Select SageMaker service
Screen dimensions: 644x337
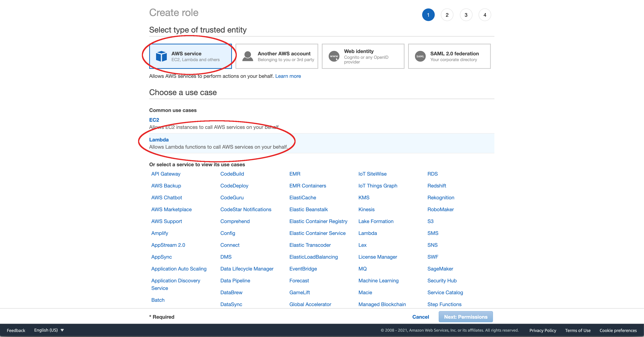click(x=440, y=269)
